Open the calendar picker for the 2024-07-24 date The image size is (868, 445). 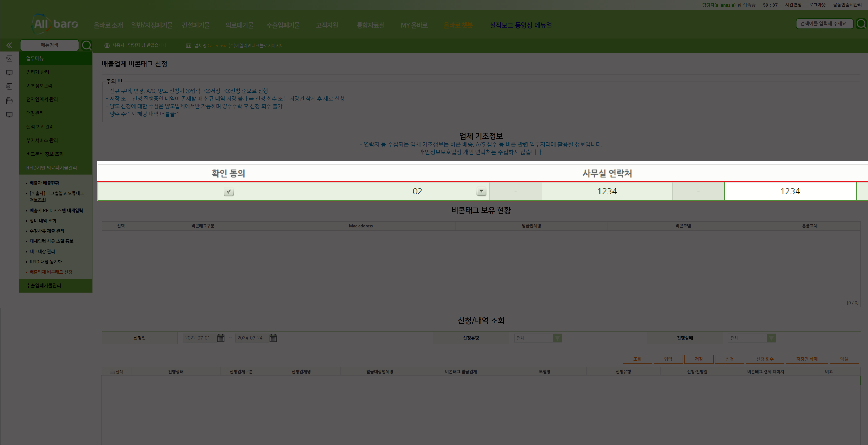[273, 338]
